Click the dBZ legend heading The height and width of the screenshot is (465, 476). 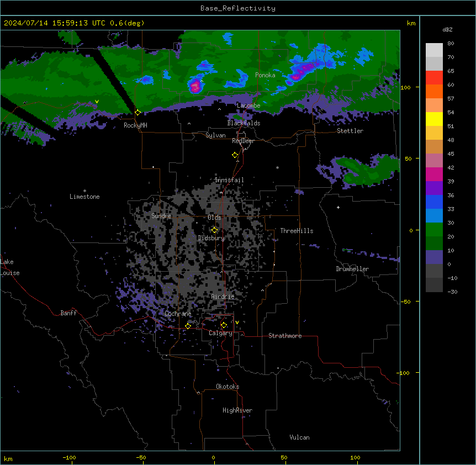[x=447, y=30]
